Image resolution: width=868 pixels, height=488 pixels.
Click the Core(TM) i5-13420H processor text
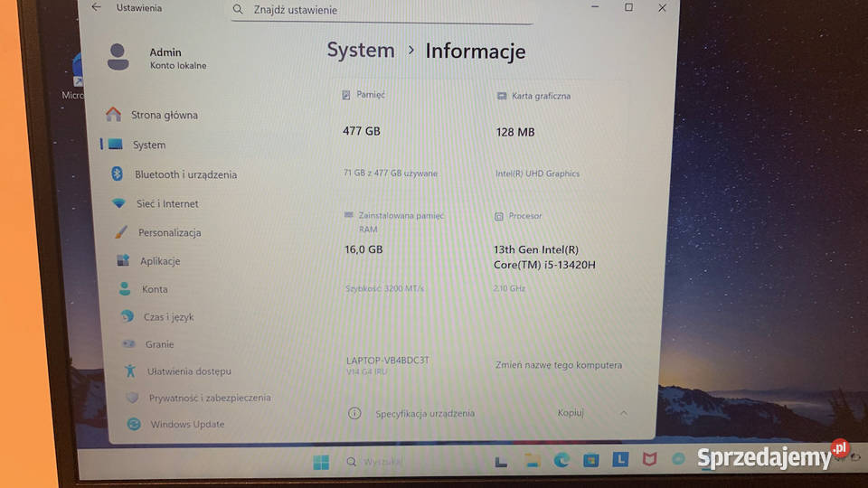click(544, 265)
